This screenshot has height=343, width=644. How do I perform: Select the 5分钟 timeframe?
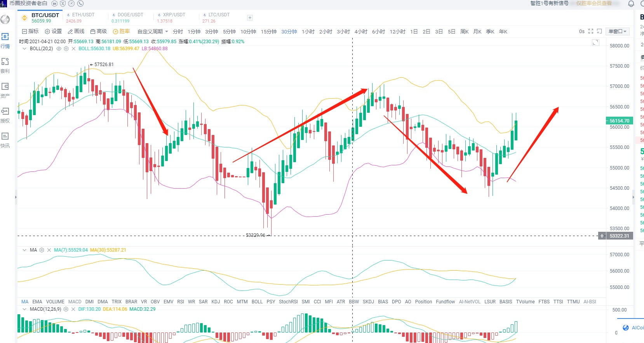tap(229, 31)
